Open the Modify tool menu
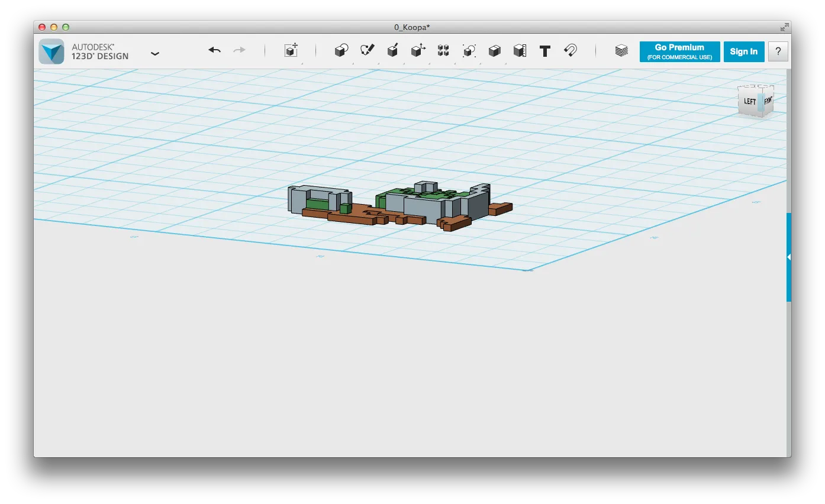The width and height of the screenshot is (825, 504). [x=418, y=50]
